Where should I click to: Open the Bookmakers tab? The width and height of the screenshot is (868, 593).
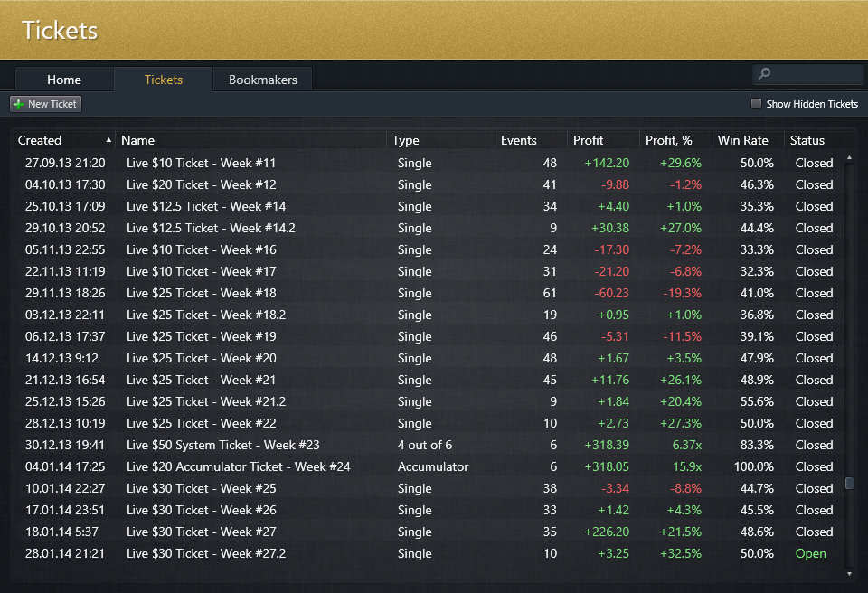pos(262,80)
